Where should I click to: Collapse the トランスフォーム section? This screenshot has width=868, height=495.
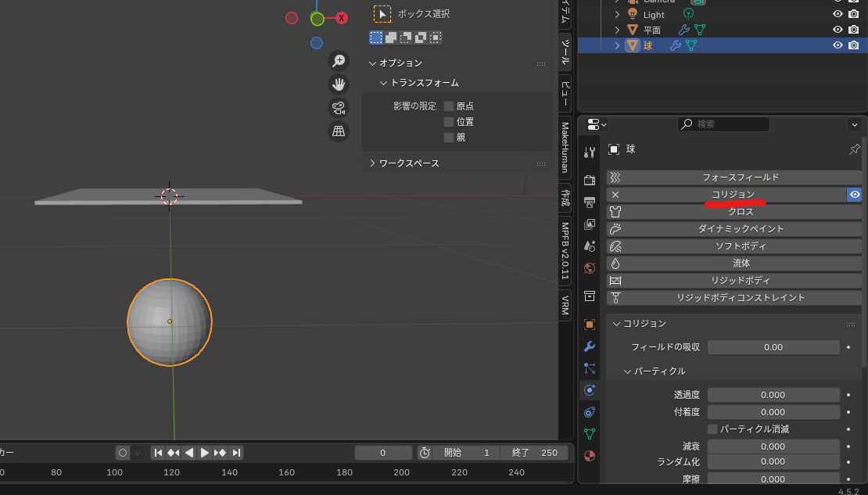383,83
